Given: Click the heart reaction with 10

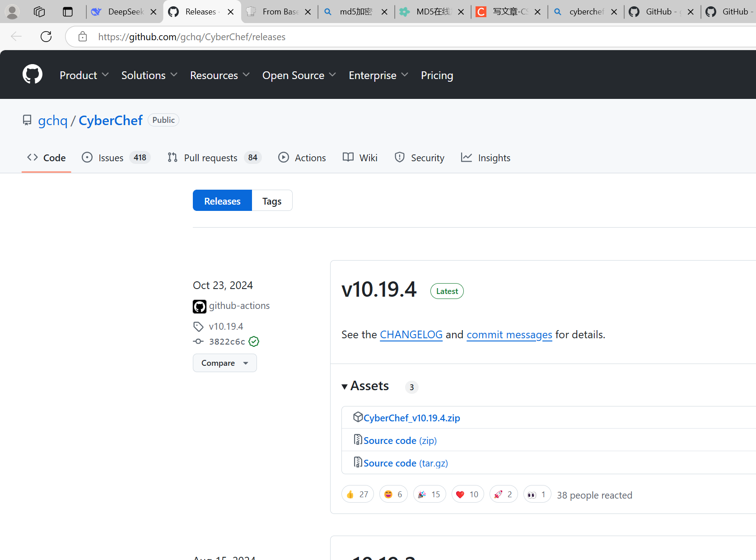Looking at the screenshot, I should click(467, 494).
